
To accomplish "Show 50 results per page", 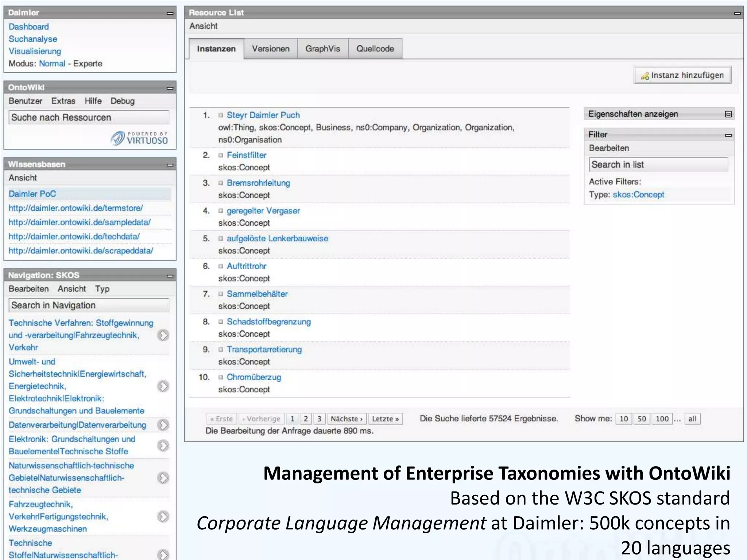I will click(x=642, y=419).
